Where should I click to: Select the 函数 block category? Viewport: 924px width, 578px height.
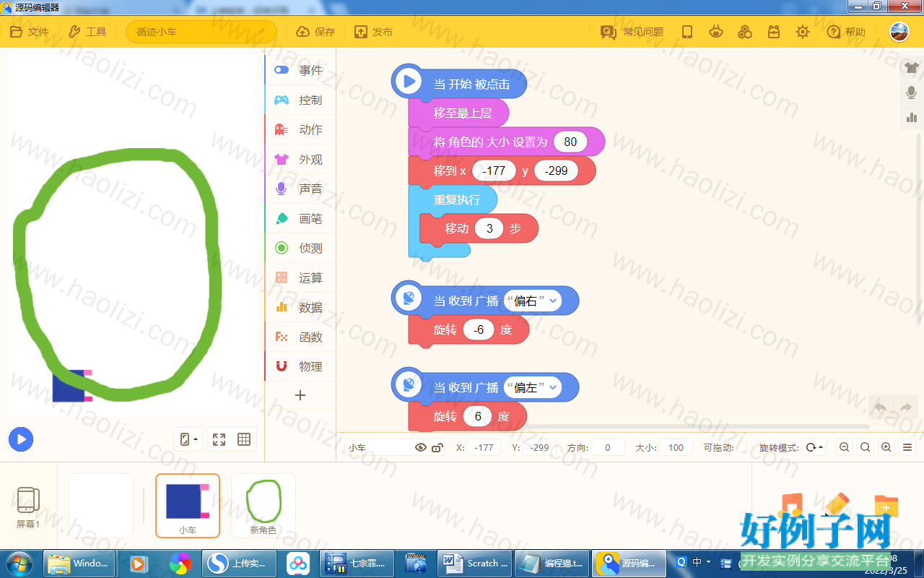[300, 337]
